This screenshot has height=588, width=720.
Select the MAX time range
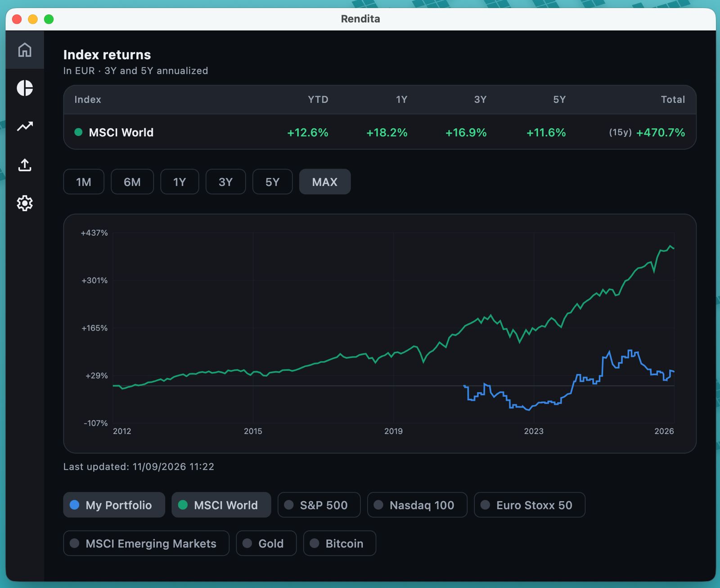[x=325, y=182]
